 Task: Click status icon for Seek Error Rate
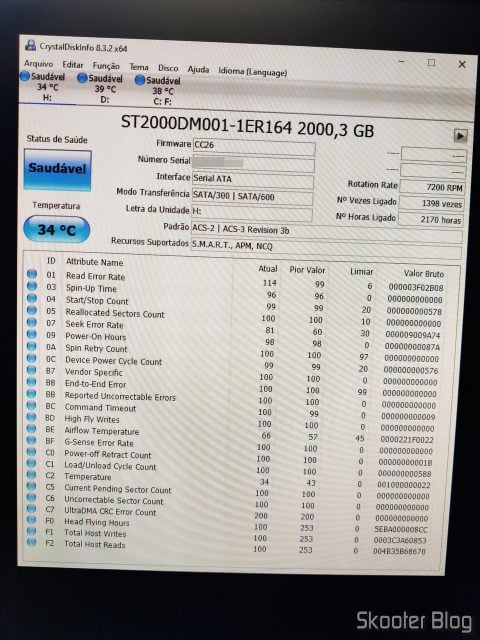32,322
